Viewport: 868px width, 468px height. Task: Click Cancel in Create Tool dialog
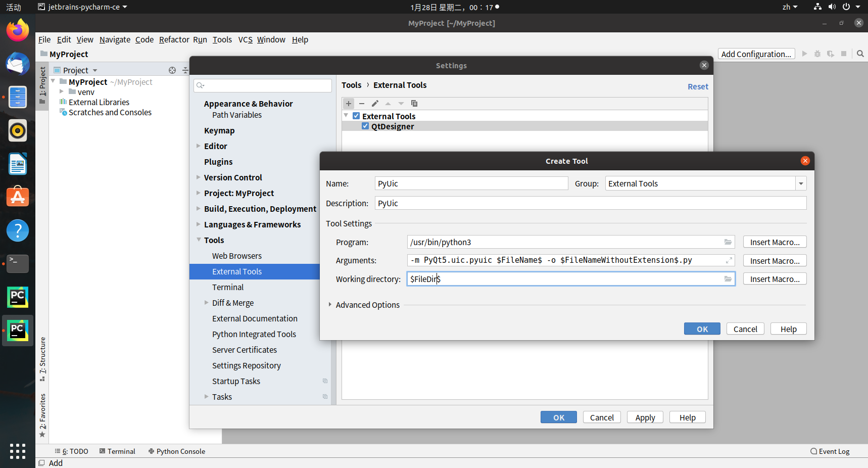(745, 329)
